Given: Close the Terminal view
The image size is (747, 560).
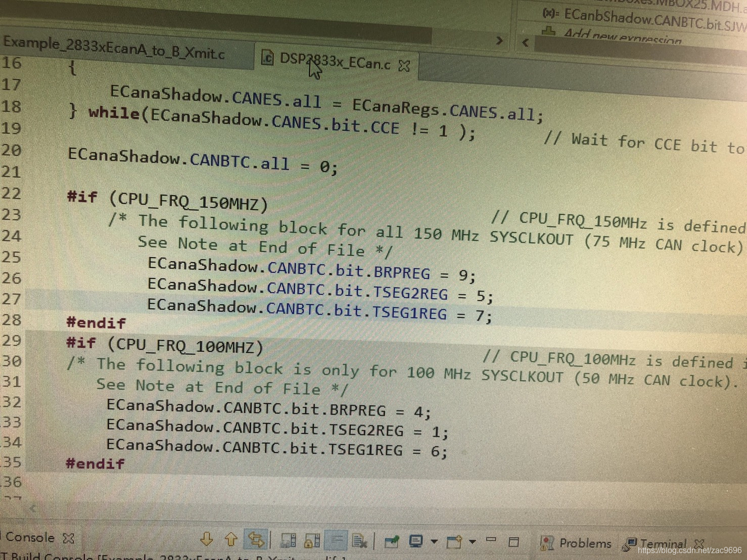Looking at the screenshot, I should 699,544.
